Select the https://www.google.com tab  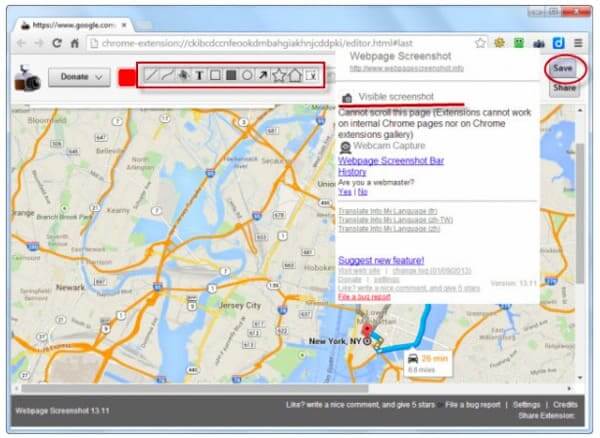coord(74,25)
